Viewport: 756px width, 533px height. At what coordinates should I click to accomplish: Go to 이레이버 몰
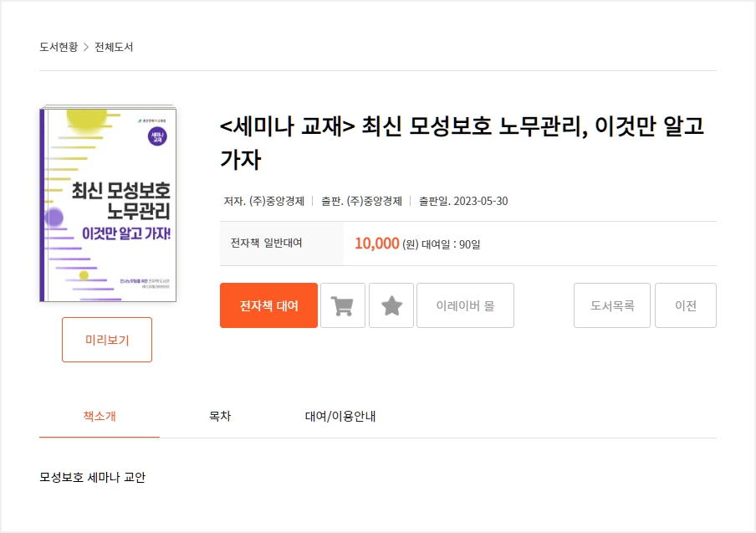(465, 305)
